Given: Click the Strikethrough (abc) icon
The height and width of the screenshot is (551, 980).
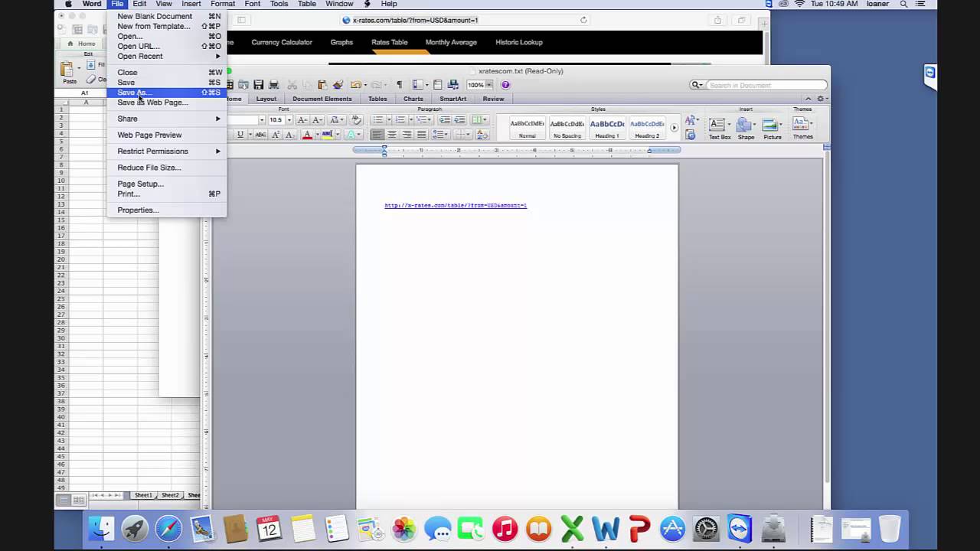Looking at the screenshot, I should (x=260, y=135).
